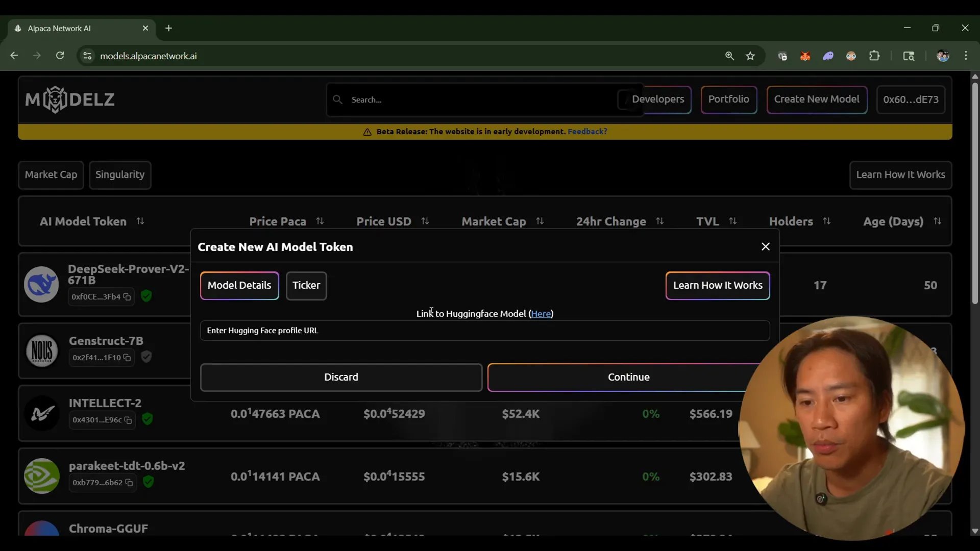Open site information icon in address bar

(87, 56)
